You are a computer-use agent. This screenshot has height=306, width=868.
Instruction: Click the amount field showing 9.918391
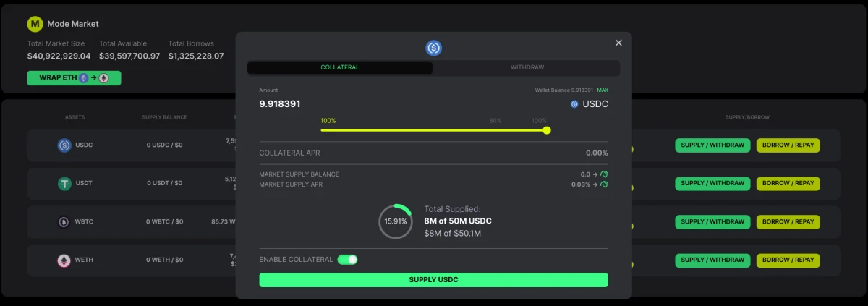coord(280,104)
